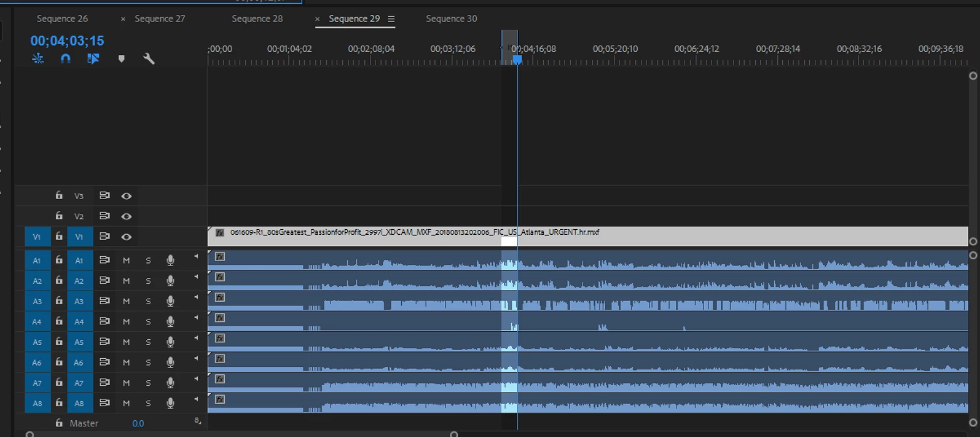
Task: Click V1 source patching button
Action: 37,237
